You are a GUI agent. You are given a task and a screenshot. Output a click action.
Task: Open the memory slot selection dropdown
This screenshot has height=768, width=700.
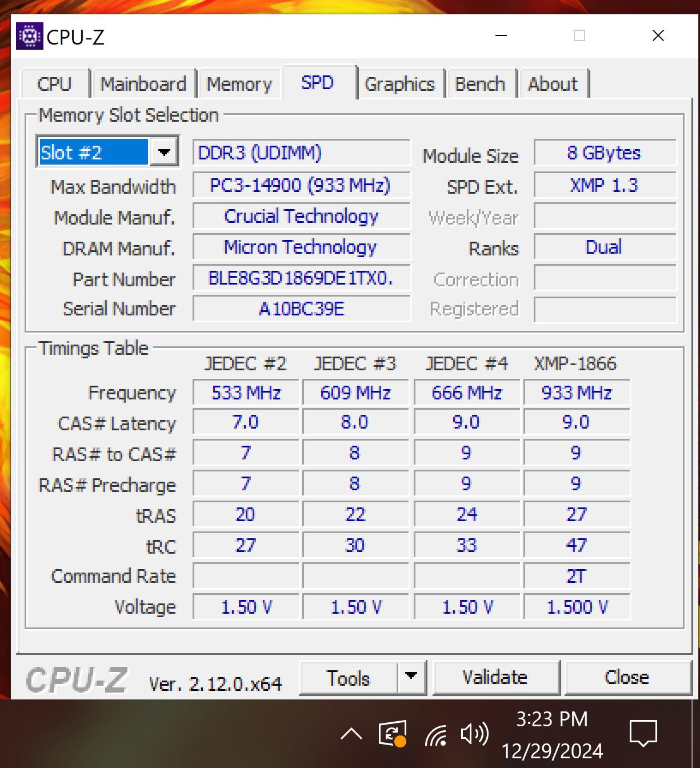tap(165, 152)
